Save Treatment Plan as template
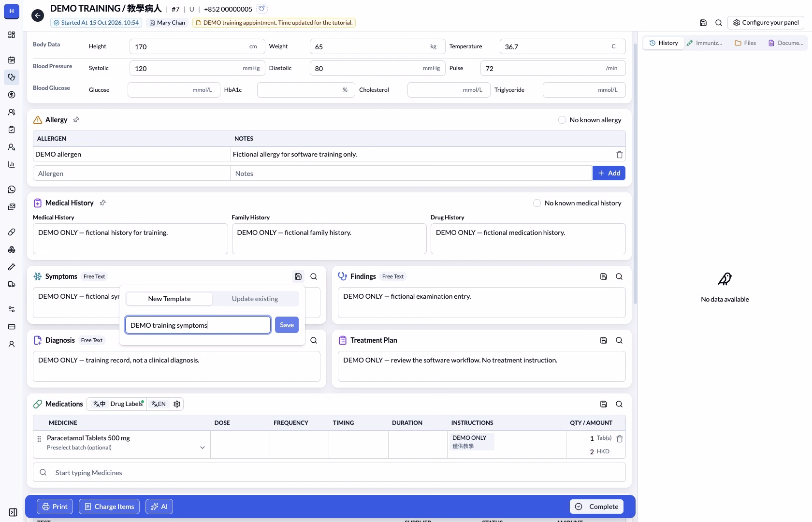This screenshot has width=812, height=522. coord(604,340)
